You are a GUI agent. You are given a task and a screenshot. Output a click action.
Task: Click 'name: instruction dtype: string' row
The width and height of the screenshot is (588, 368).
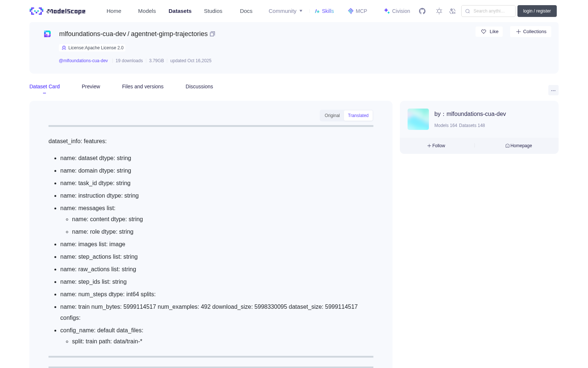99,196
